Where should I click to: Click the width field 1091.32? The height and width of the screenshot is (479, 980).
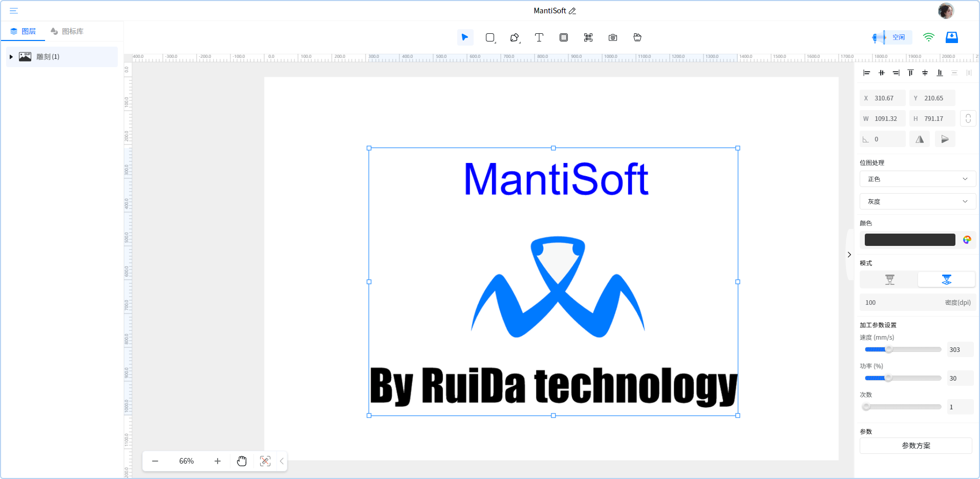883,118
